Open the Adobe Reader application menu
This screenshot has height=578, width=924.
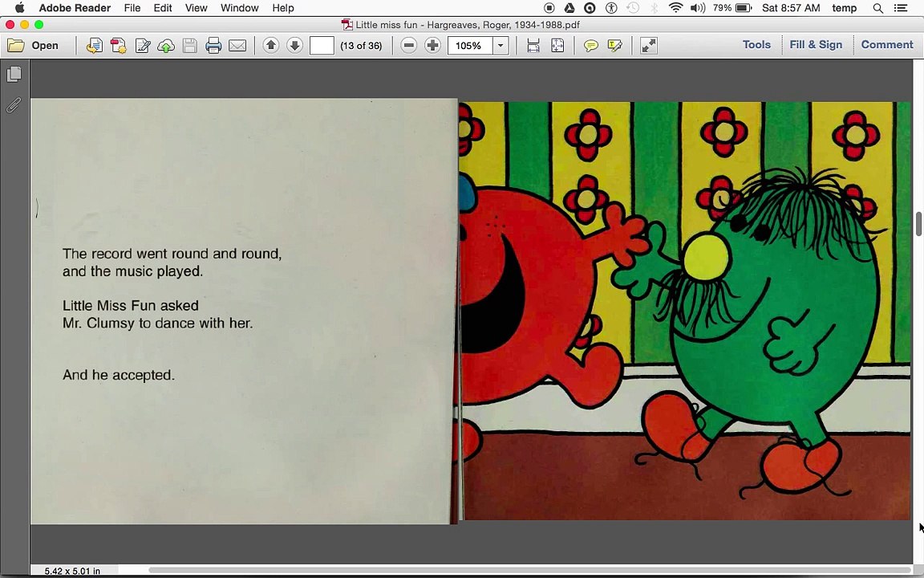[75, 8]
